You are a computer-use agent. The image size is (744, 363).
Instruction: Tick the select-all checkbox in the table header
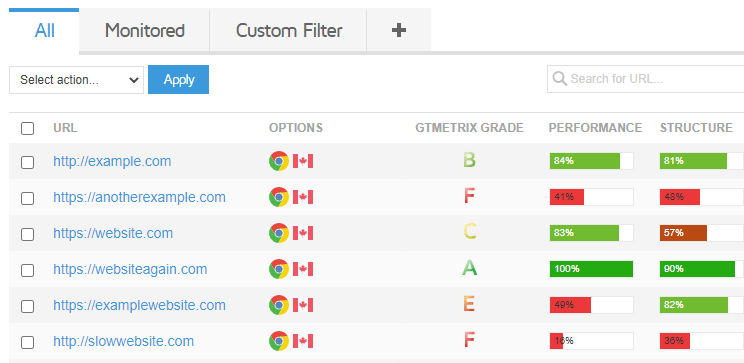(28, 128)
